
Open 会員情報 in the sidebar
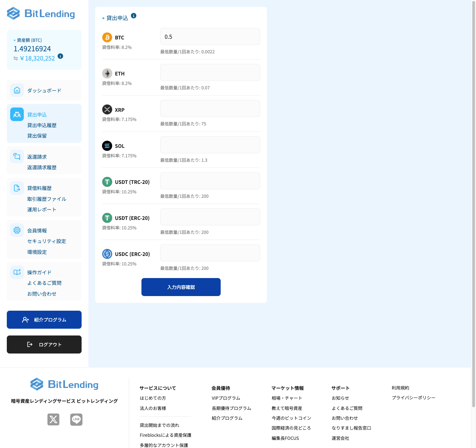(x=37, y=231)
